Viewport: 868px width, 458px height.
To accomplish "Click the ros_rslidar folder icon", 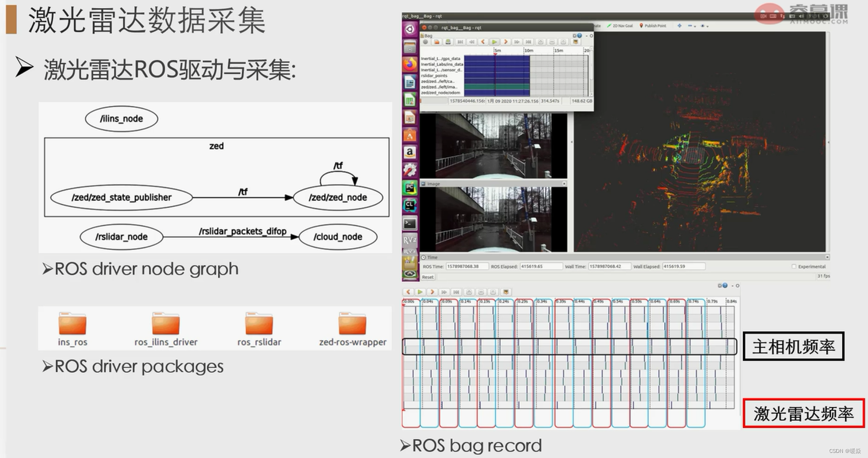I will pos(259,323).
